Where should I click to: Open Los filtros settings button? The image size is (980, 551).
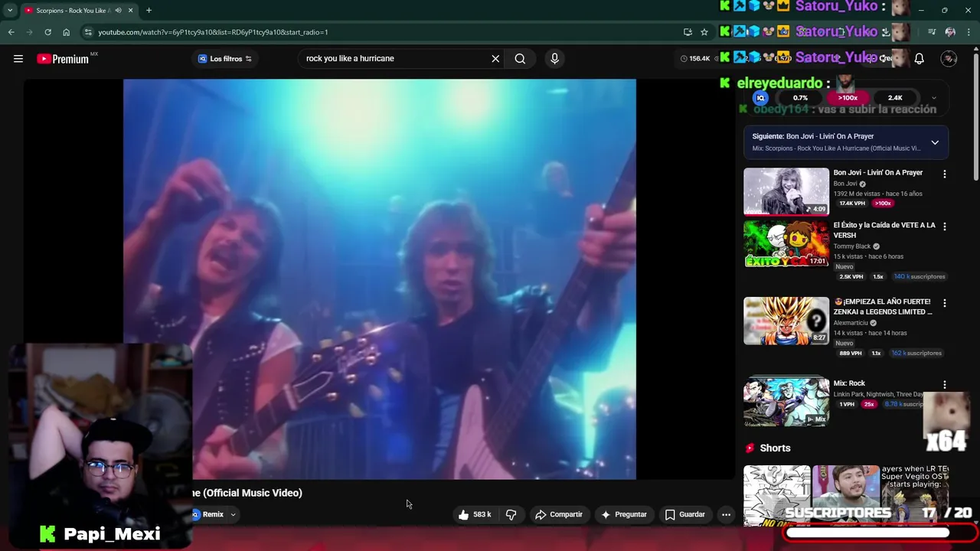click(225, 59)
